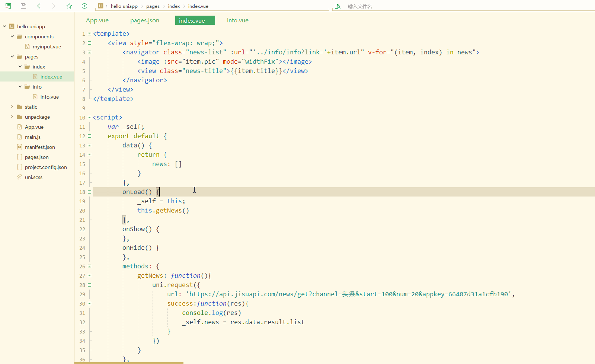Click line number 22 in gutter
This screenshot has width=595, height=364.
82,229
